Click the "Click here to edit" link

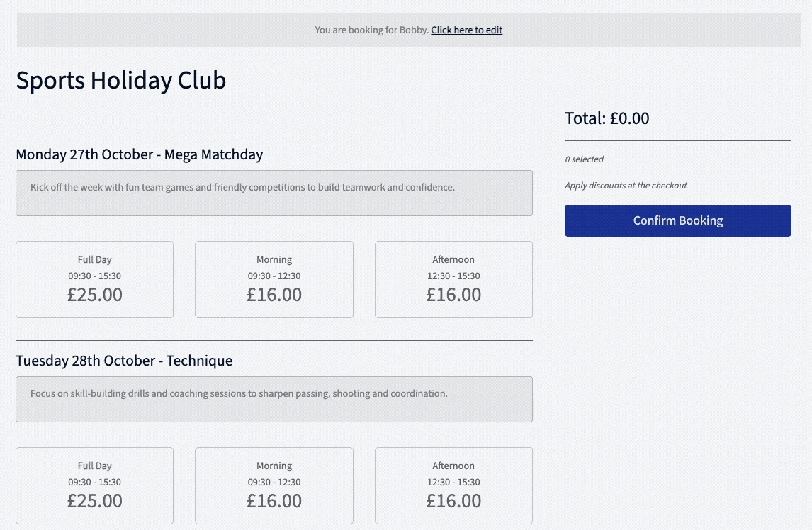coord(466,30)
